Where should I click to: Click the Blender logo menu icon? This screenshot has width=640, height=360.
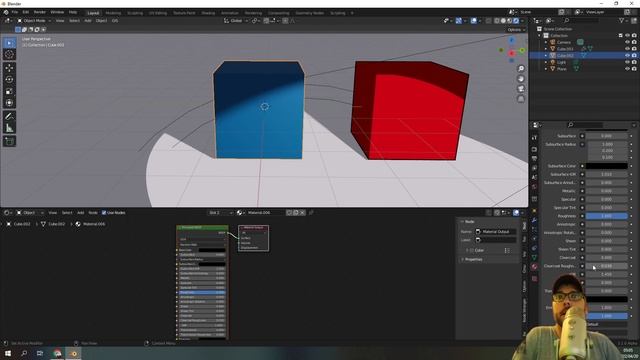[6, 12]
